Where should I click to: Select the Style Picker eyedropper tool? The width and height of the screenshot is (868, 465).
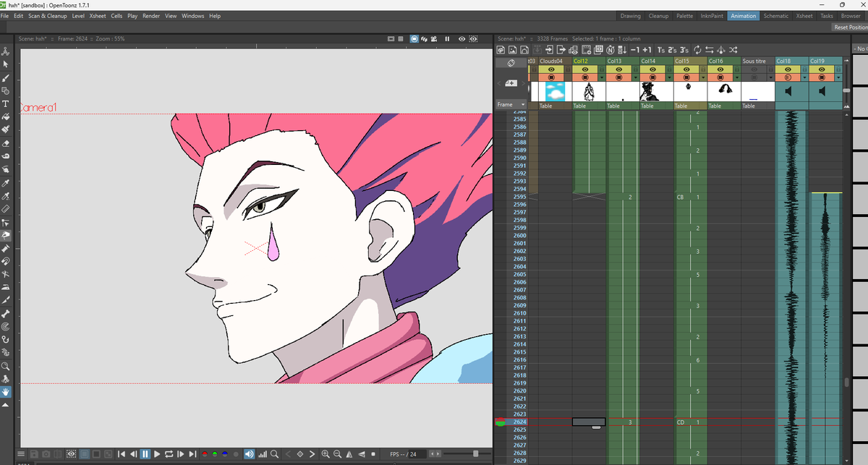pyautogui.click(x=5, y=183)
